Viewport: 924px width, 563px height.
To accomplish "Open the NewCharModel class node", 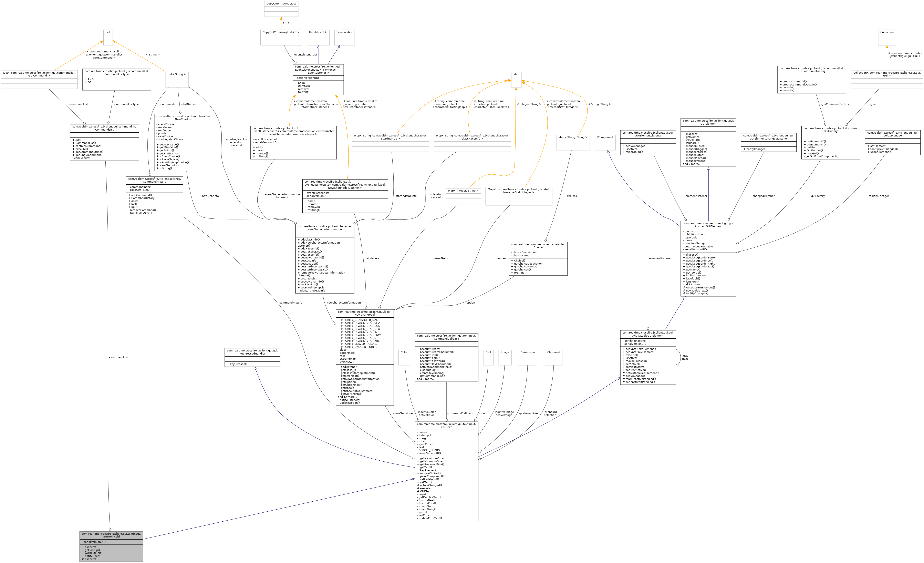I will tap(364, 357).
